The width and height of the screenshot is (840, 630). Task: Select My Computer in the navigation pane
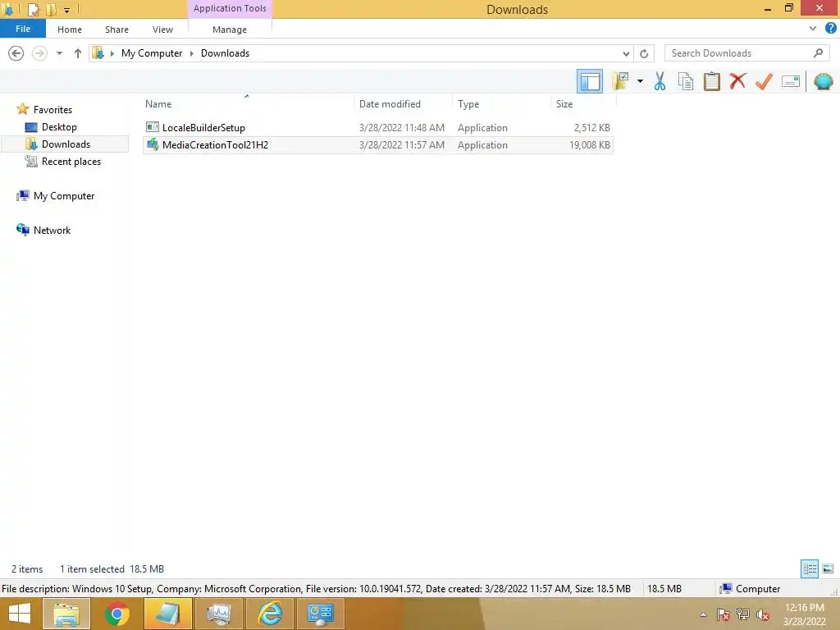[x=64, y=196]
